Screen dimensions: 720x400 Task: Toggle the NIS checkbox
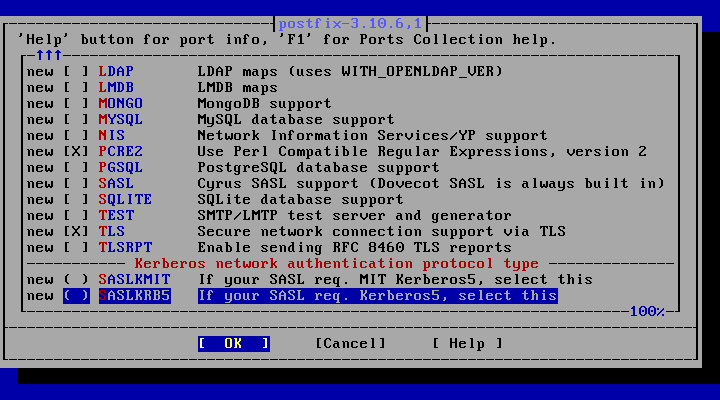[76, 136]
